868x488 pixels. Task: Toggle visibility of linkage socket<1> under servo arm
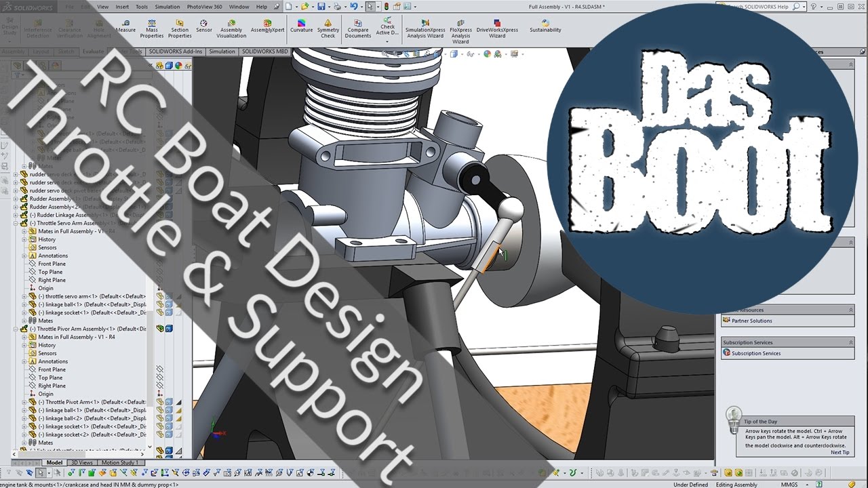[x=160, y=312]
